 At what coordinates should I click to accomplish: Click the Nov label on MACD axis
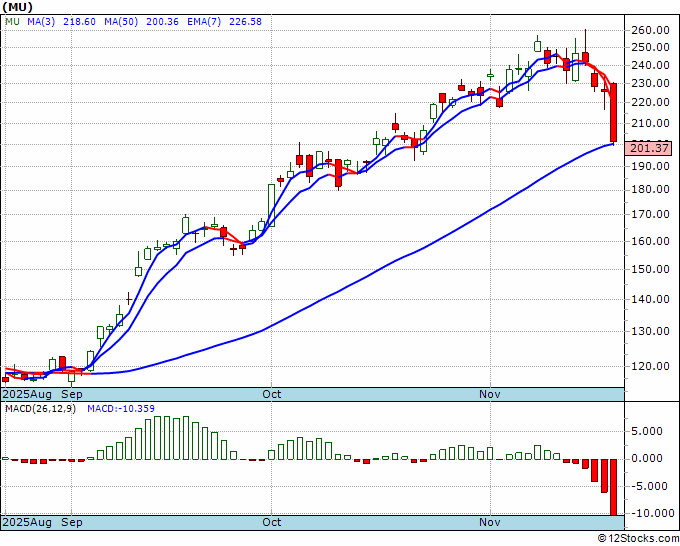(x=490, y=522)
